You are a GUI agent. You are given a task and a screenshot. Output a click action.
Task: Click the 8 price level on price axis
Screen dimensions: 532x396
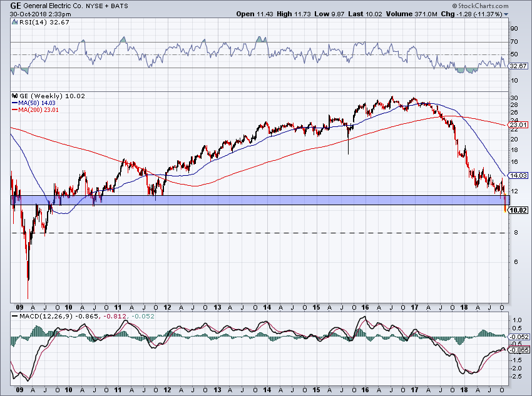tap(516, 233)
